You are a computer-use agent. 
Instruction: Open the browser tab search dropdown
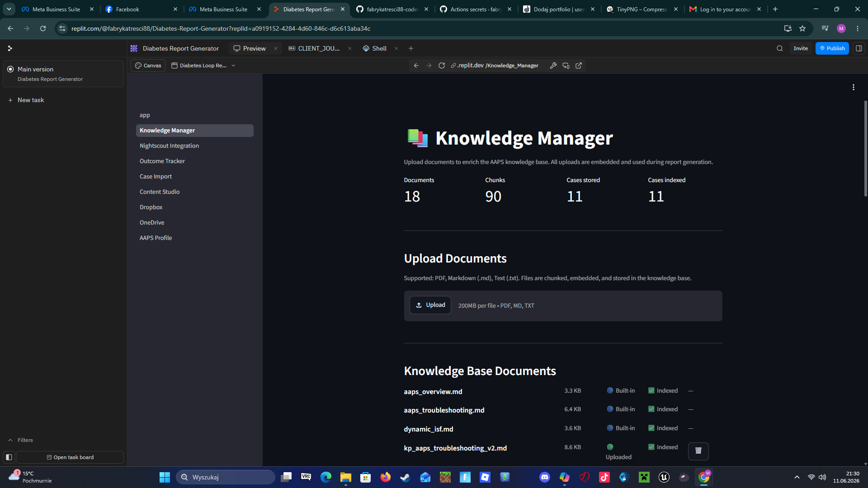point(9,9)
